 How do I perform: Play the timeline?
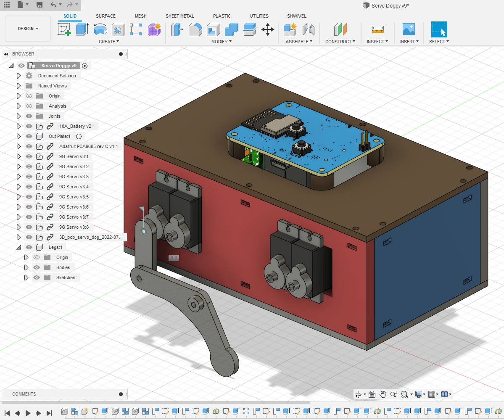coord(28,413)
